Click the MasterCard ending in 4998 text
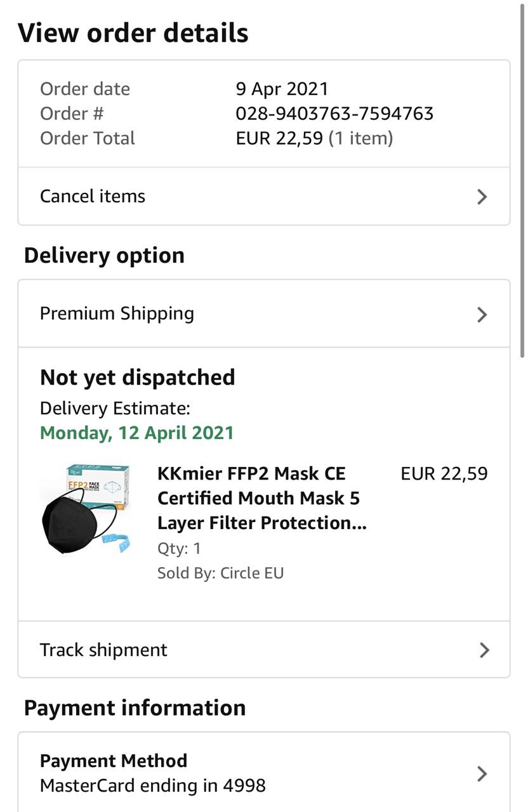The width and height of the screenshot is (528, 812). (x=152, y=786)
